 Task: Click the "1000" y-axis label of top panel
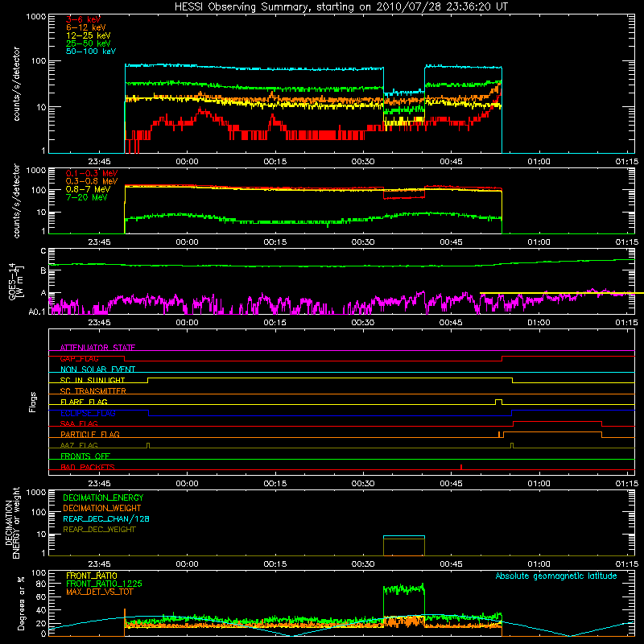(35, 17)
